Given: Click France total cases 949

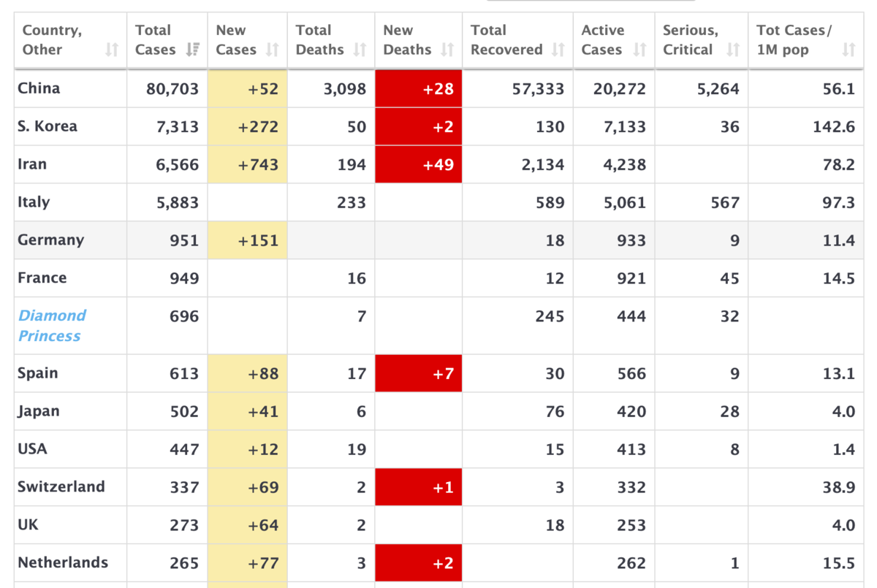Looking at the screenshot, I should [x=184, y=279].
